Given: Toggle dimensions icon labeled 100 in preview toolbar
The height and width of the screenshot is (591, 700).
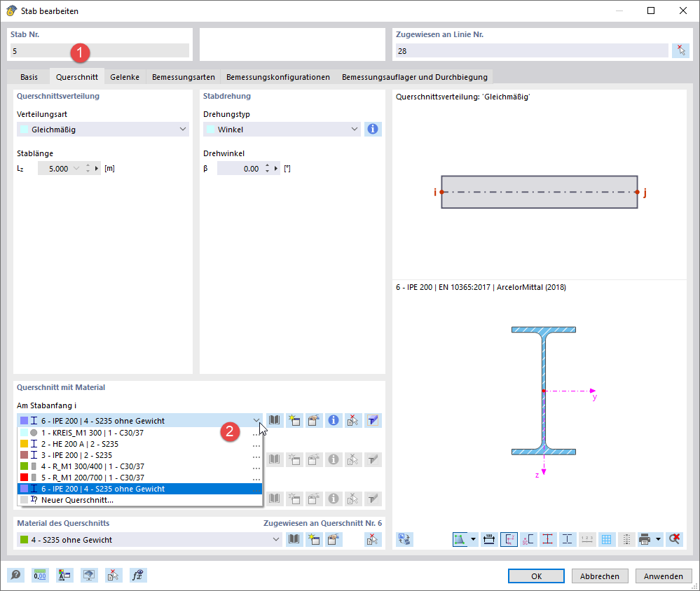Looking at the screenshot, I should [x=489, y=539].
